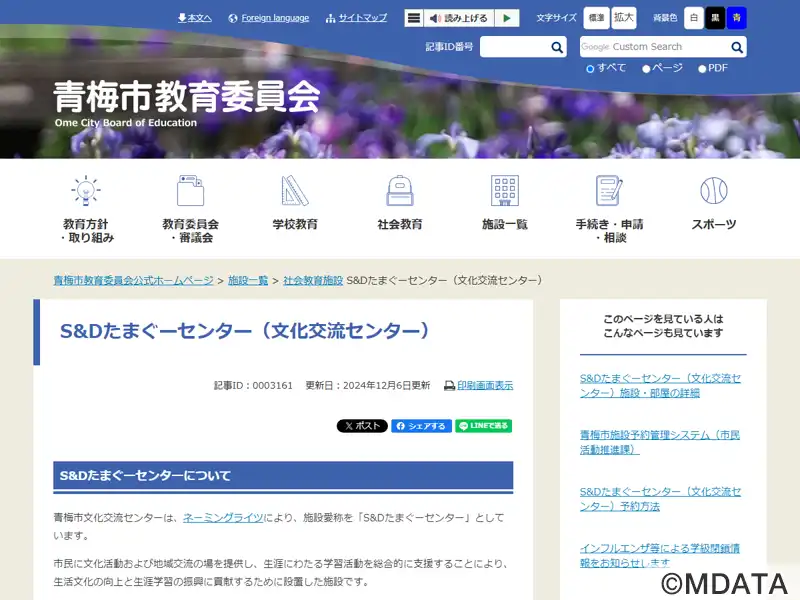Image resolution: width=800 pixels, height=600 pixels.
Task: Select the すべて search radio button
Action: pyautogui.click(x=590, y=68)
